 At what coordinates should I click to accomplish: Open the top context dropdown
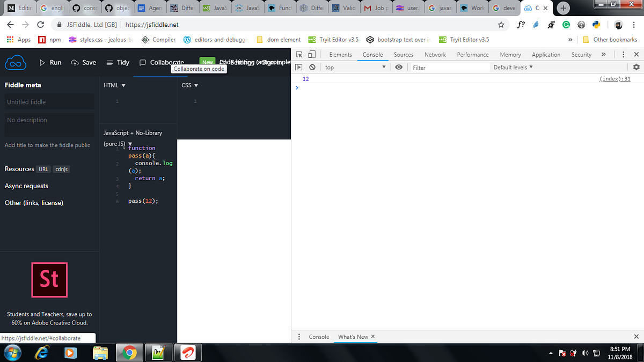[x=355, y=67]
